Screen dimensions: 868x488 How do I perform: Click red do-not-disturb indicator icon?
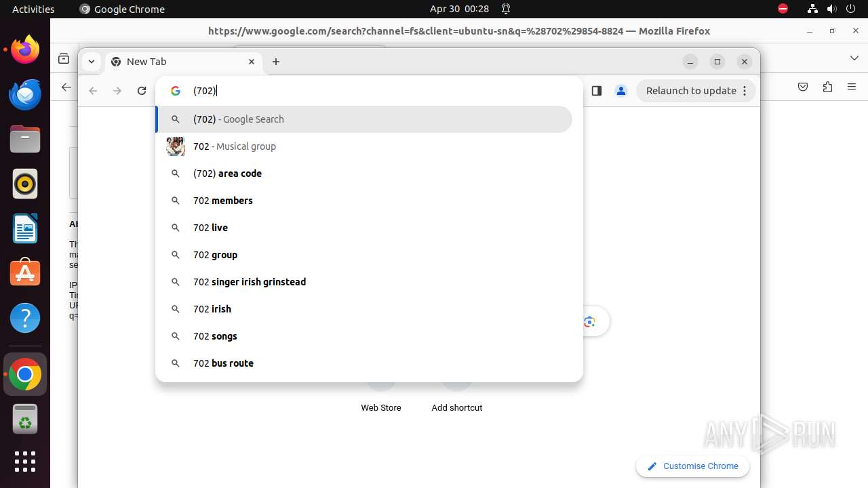coord(783,9)
